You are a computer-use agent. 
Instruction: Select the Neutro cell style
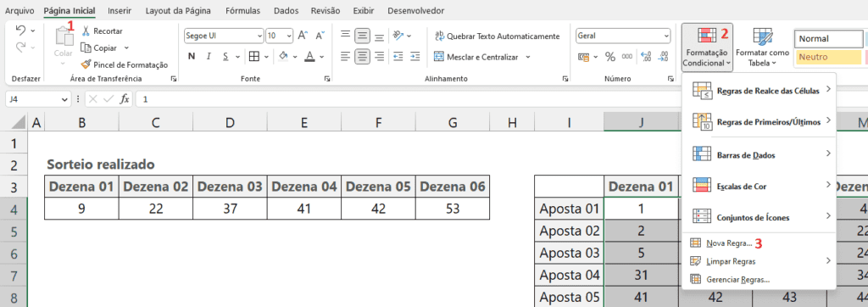pyautogui.click(x=828, y=57)
